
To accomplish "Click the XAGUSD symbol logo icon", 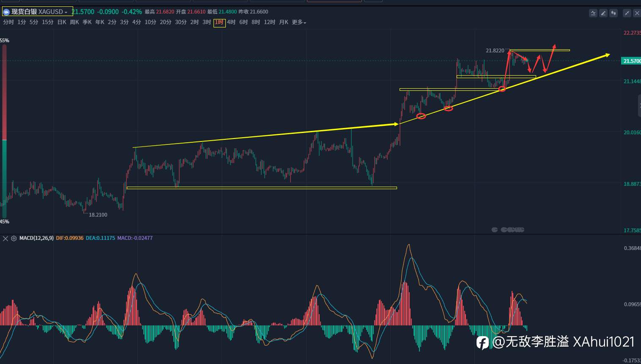I will point(6,12).
